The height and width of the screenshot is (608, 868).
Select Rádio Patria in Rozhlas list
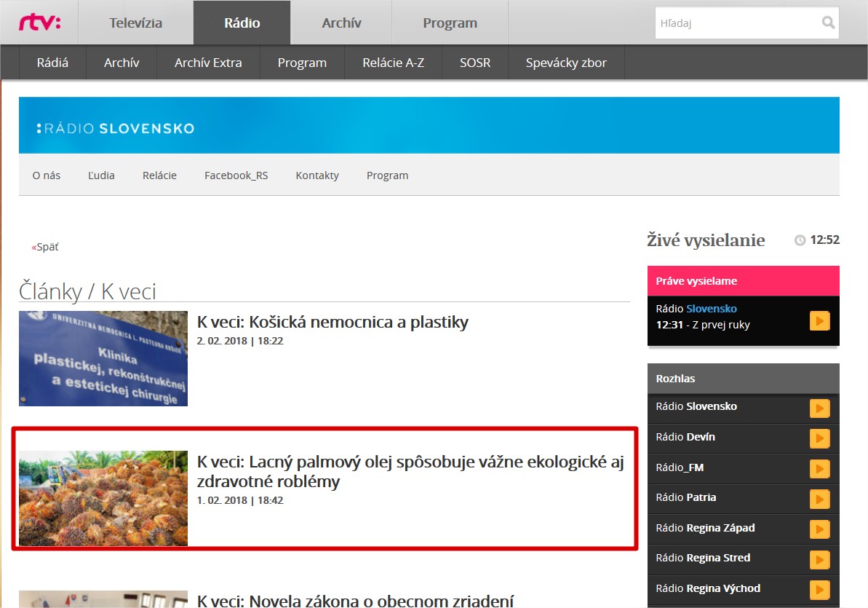(686, 497)
